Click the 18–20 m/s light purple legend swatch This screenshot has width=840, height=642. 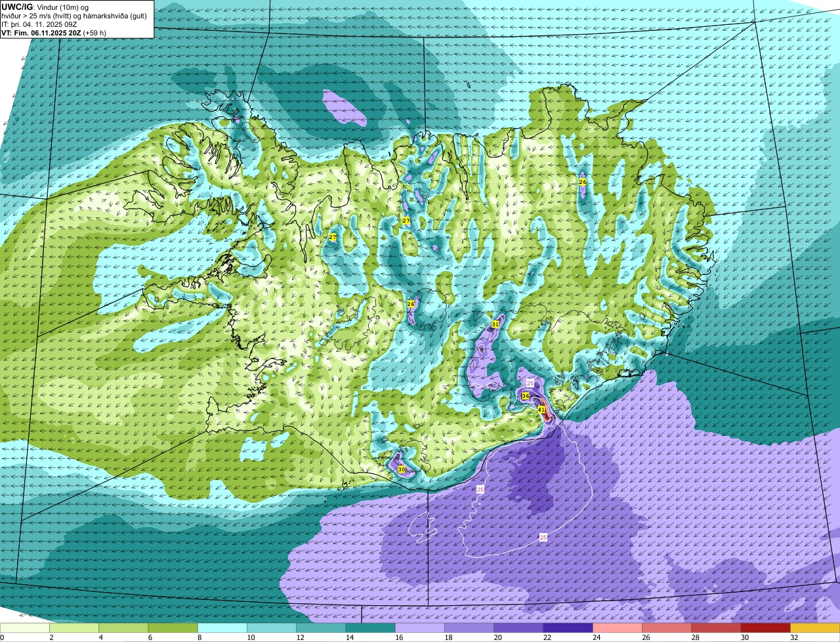tap(469, 628)
